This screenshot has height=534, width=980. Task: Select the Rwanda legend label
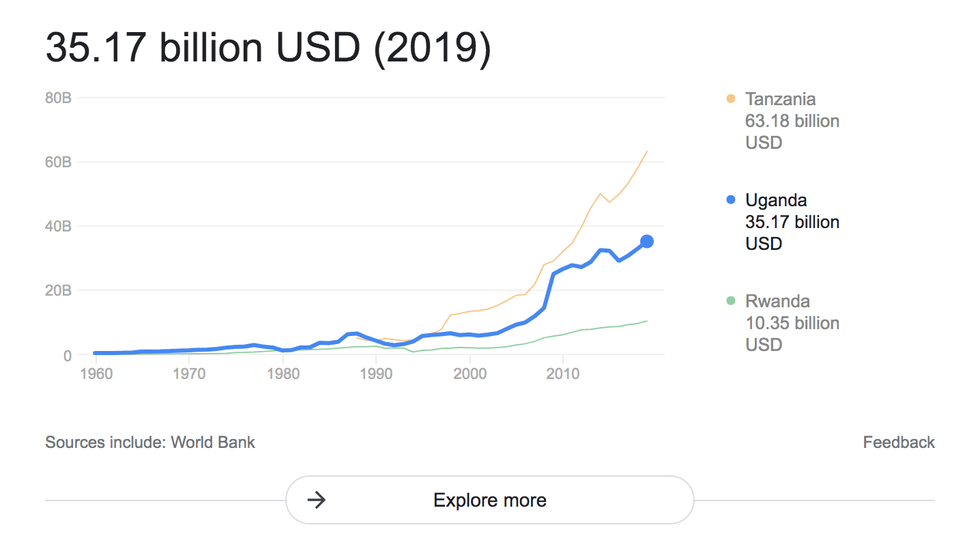(777, 301)
